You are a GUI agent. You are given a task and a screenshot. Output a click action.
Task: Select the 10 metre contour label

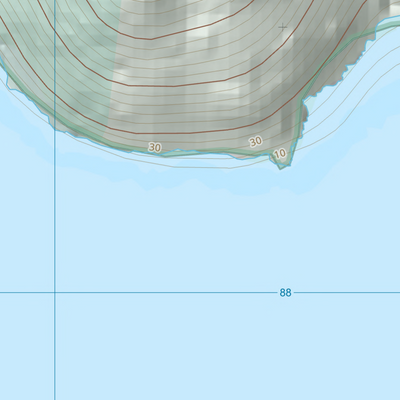[x=280, y=153]
